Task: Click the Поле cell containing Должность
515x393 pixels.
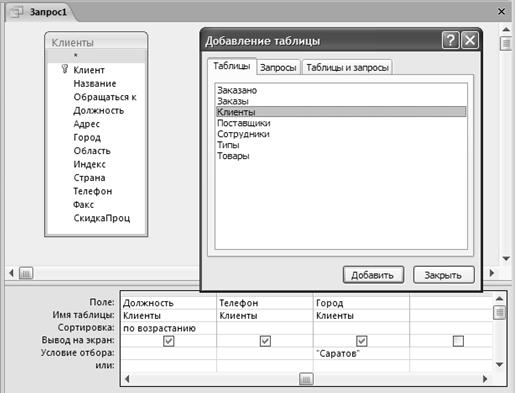Action: point(168,303)
